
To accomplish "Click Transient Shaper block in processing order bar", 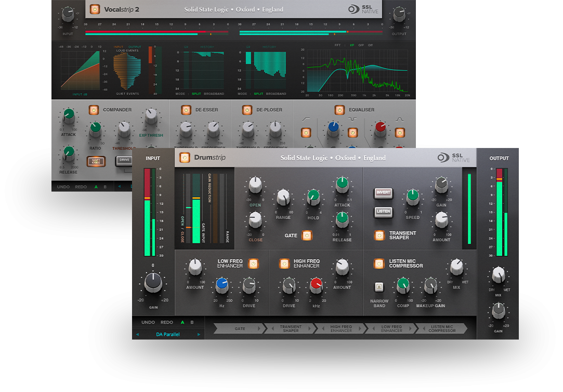I will [x=291, y=329].
